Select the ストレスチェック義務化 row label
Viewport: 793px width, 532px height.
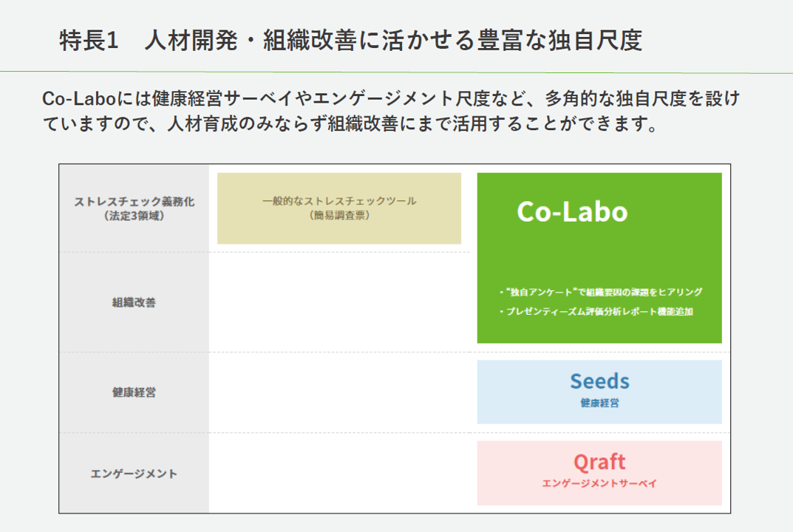pyautogui.click(x=134, y=202)
